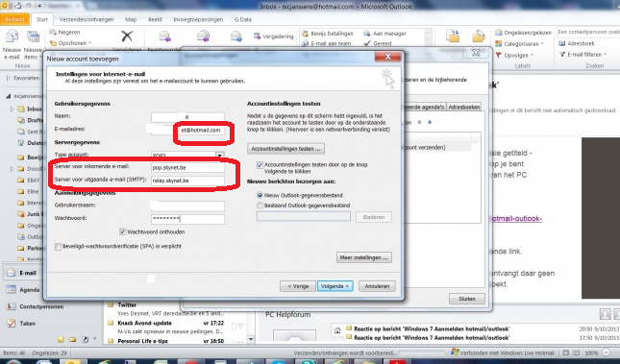Viewport: 620px width, 364px height.
Task: Open Invoegtoepassingen ribbon tab
Action: point(198,19)
